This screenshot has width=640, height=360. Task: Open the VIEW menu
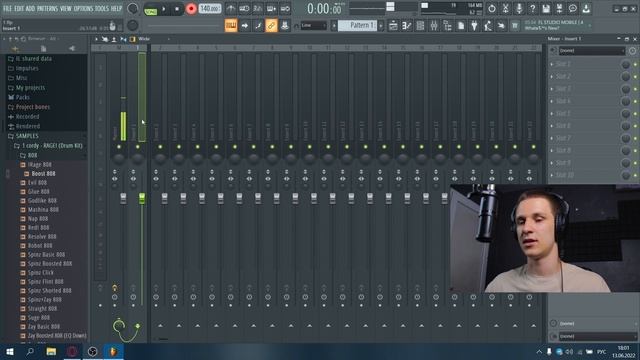(x=66, y=9)
